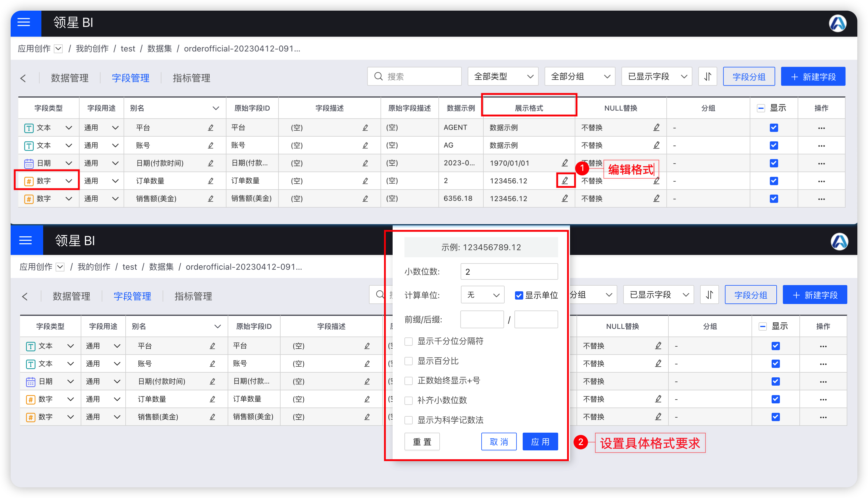Open more actions for 平台 row, top table

tap(821, 128)
